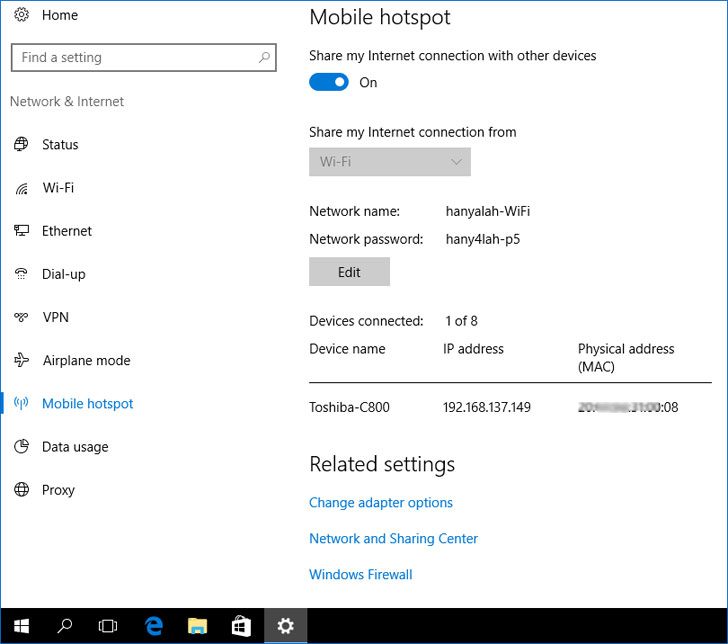
Task: Open Network and Sharing Center link
Action: (393, 538)
